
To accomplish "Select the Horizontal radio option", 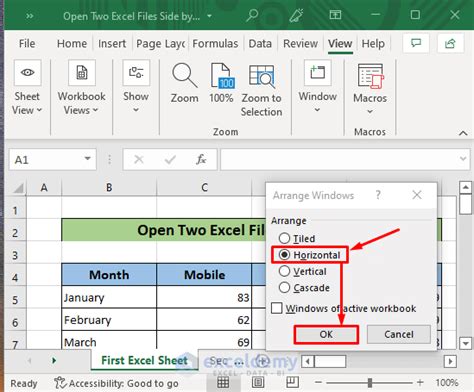I will pyautogui.click(x=284, y=255).
